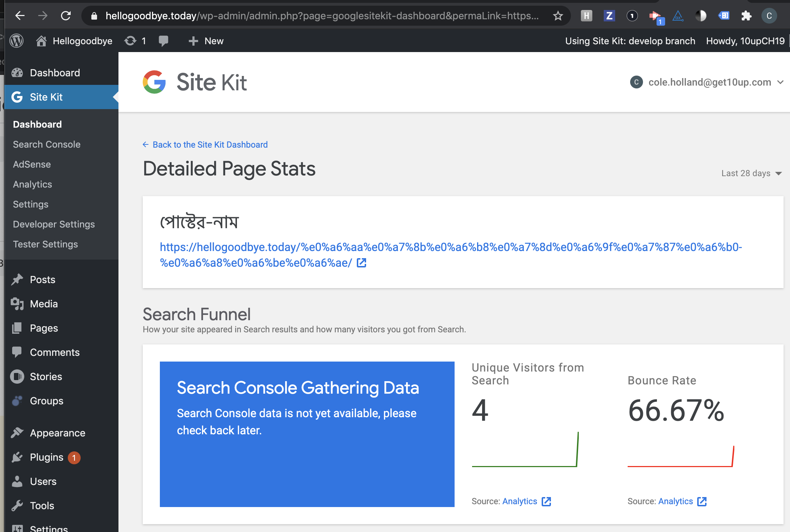The height and width of the screenshot is (532, 790).
Task: Click the WordPress logo icon
Action: pos(16,41)
